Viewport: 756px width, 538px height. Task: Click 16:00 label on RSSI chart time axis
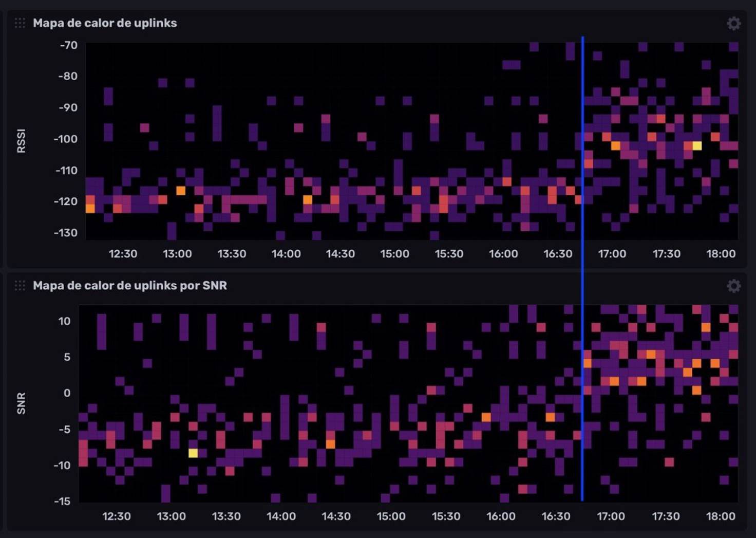pyautogui.click(x=503, y=254)
